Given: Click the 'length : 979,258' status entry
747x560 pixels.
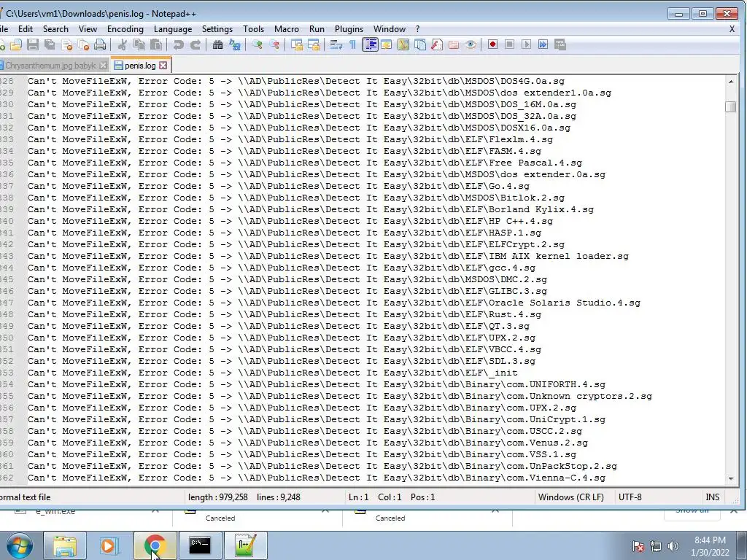Looking at the screenshot, I should click(217, 497).
